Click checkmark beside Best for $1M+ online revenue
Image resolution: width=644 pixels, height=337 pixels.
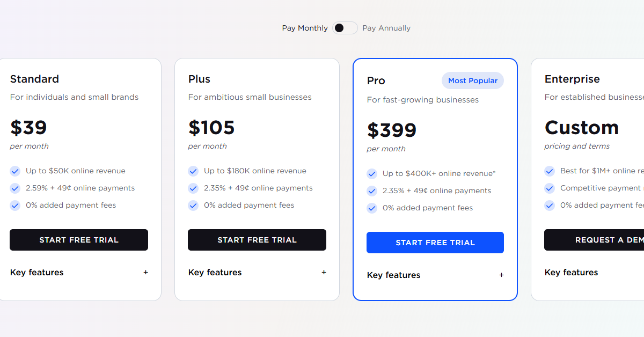click(550, 171)
